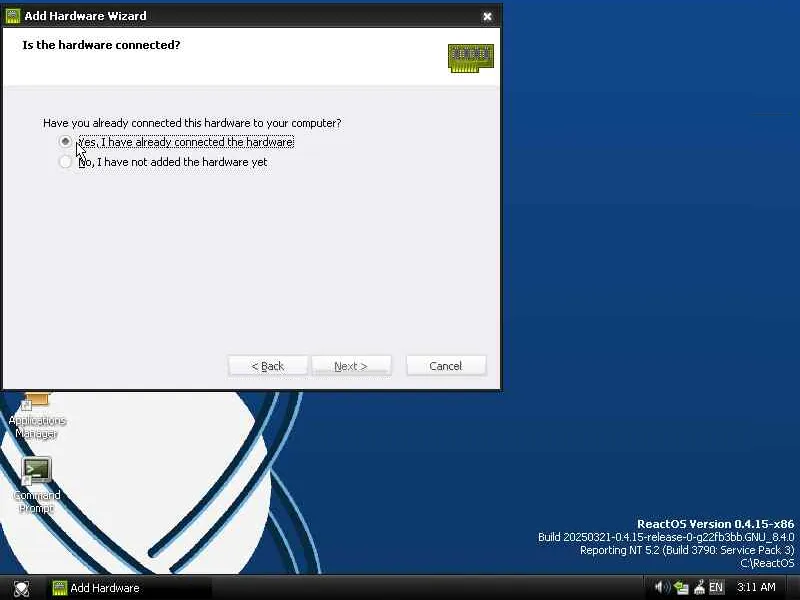The image size is (800, 600).
Task: Select "Yes, I have already connected the hardware"
Action: [177, 142]
